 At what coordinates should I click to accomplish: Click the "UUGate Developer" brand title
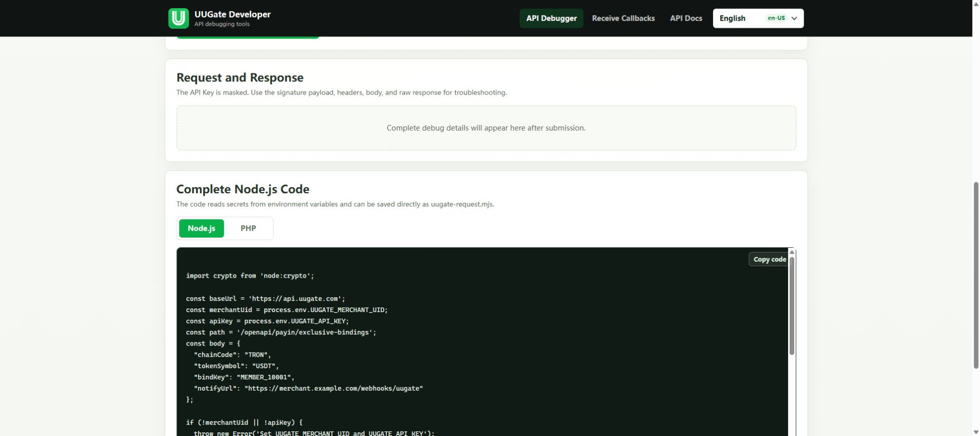click(x=232, y=14)
